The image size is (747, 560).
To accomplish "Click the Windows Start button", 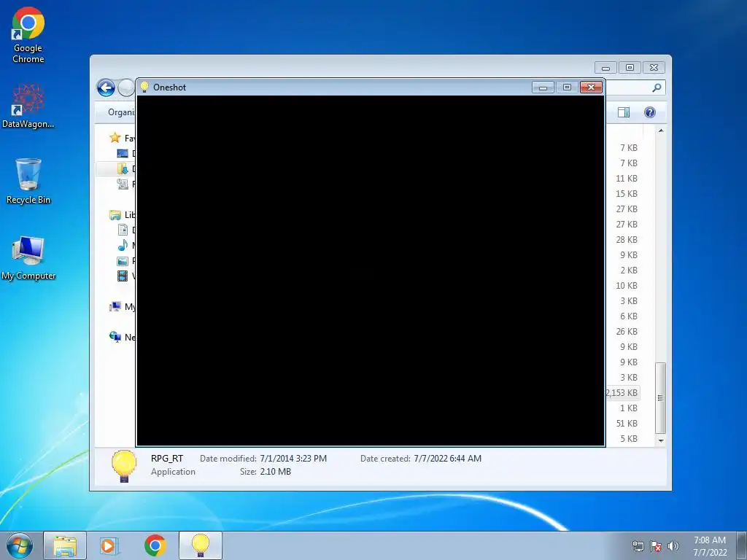I will point(20,545).
